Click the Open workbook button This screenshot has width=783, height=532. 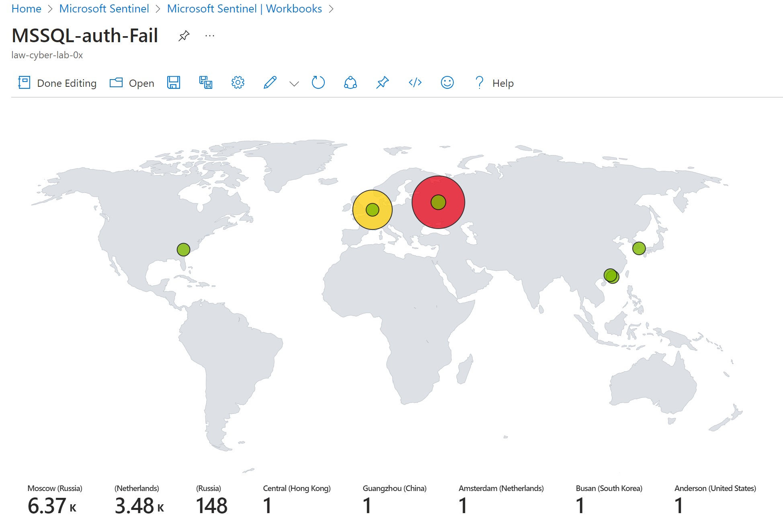(132, 83)
